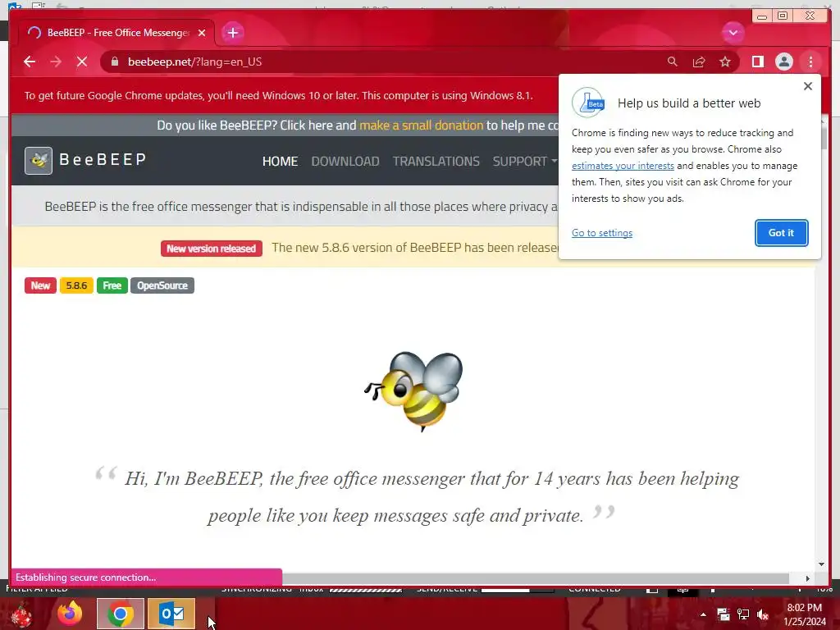Switch to Chrome in the taskbar

(x=121, y=614)
